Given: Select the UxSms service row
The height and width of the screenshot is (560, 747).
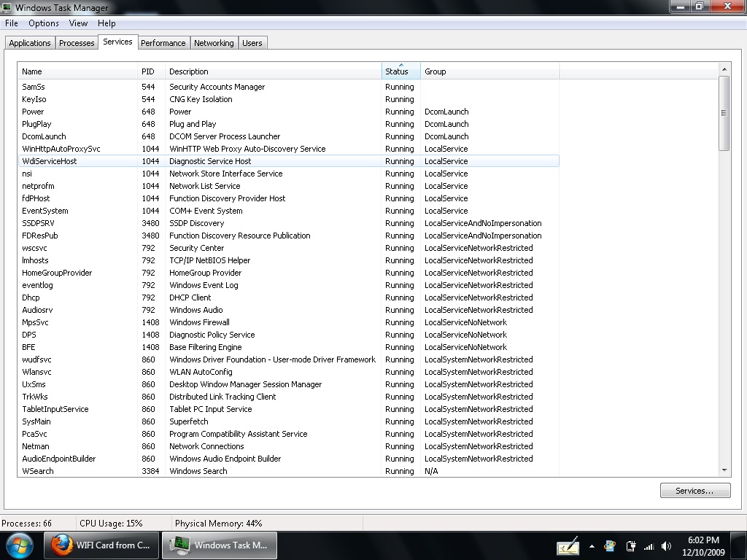Looking at the screenshot, I should [288, 384].
